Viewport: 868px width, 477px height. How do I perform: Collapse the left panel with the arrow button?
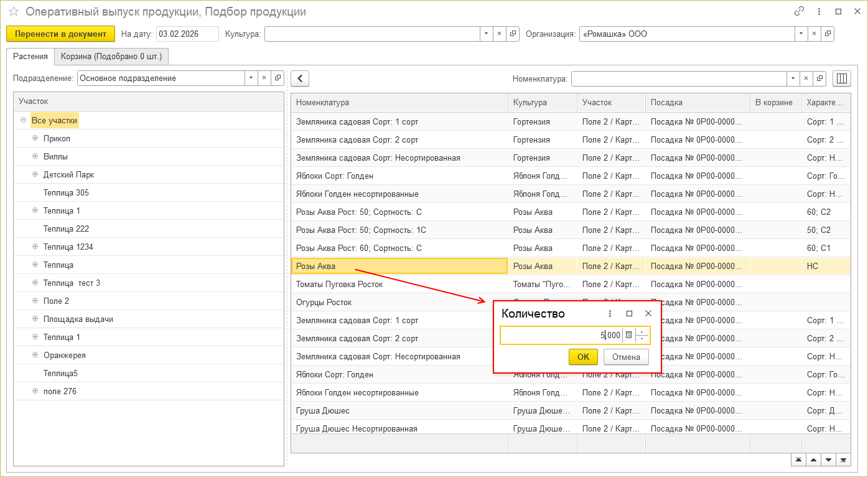[x=300, y=78]
